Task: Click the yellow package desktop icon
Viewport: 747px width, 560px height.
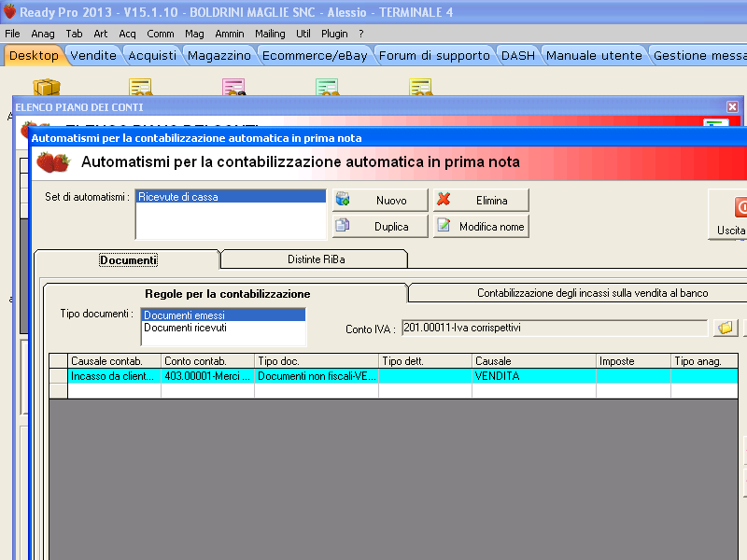Action: coord(46,87)
